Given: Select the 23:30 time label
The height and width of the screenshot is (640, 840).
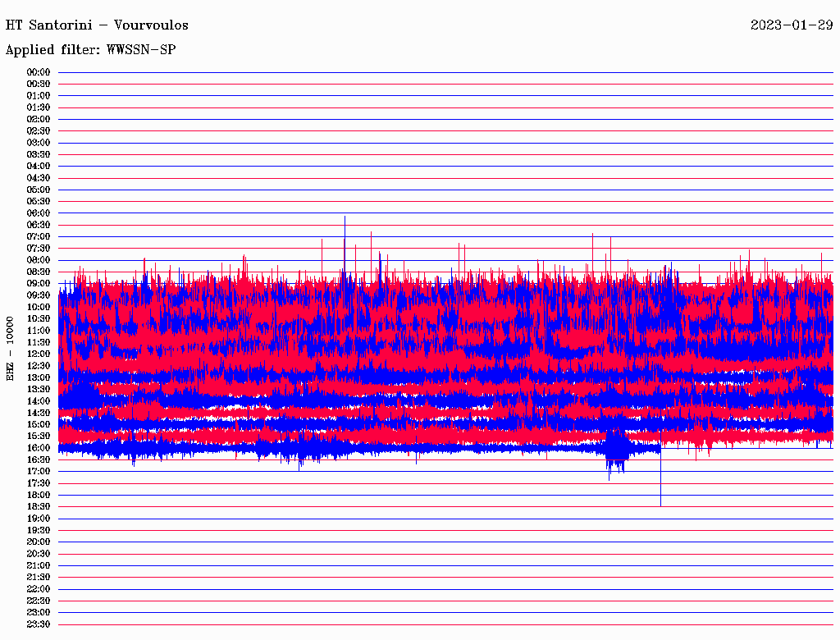Looking at the screenshot, I should click(39, 624).
